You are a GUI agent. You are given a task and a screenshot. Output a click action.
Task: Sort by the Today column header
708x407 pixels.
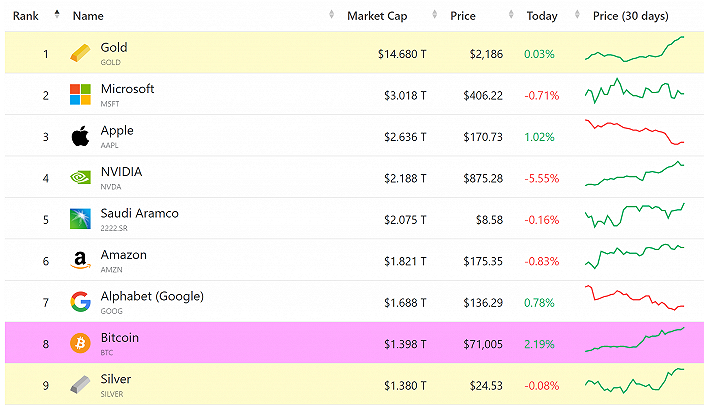[x=542, y=16]
